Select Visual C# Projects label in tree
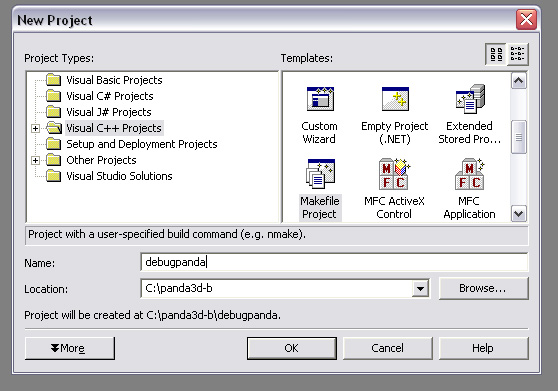Image resolution: width=558 pixels, height=391 pixels. coord(110,96)
